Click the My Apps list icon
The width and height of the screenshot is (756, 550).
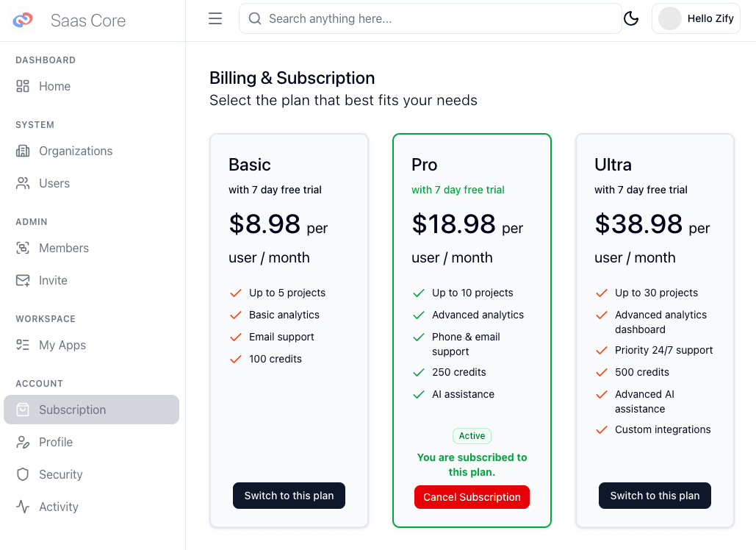click(x=23, y=345)
